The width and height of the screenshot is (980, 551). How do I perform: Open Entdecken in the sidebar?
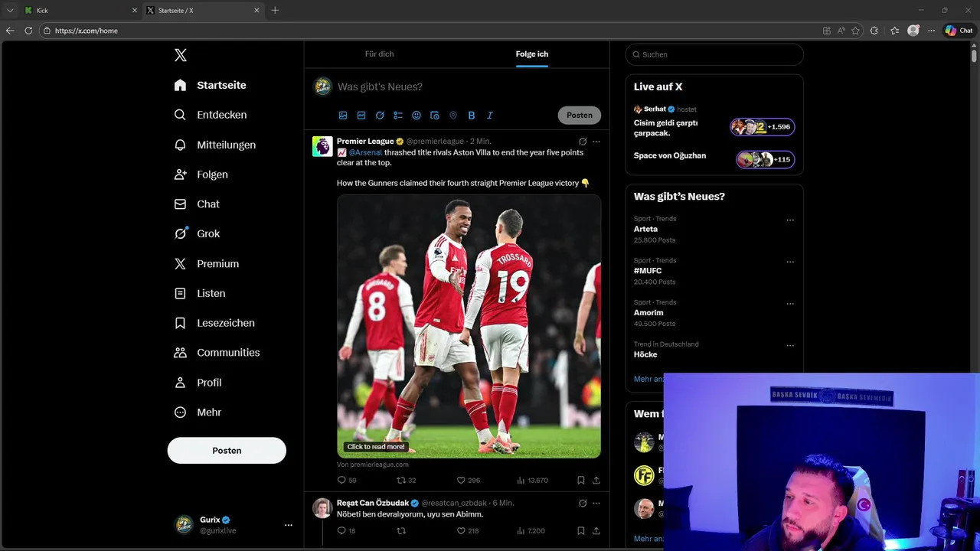(x=211, y=115)
